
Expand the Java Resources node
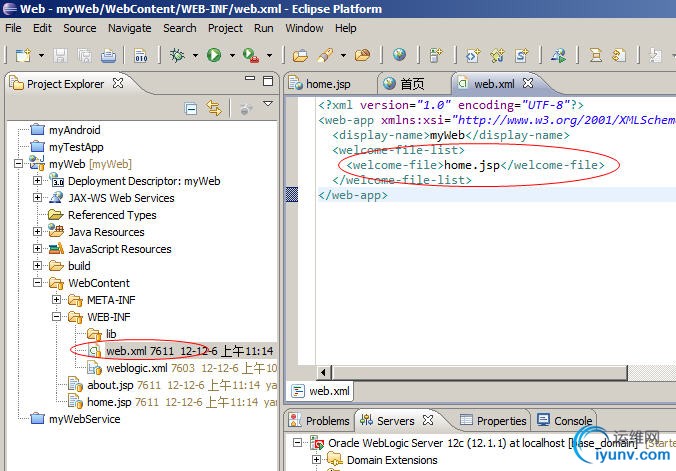point(38,232)
